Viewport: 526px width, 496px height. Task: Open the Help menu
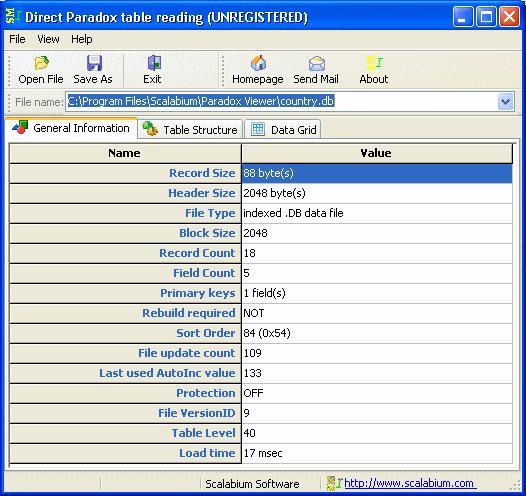click(82, 39)
